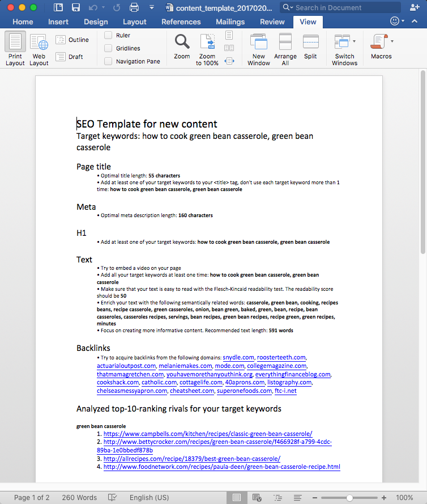Click the Redo/Repeat icon
The image size is (427, 504).
tap(117, 7)
